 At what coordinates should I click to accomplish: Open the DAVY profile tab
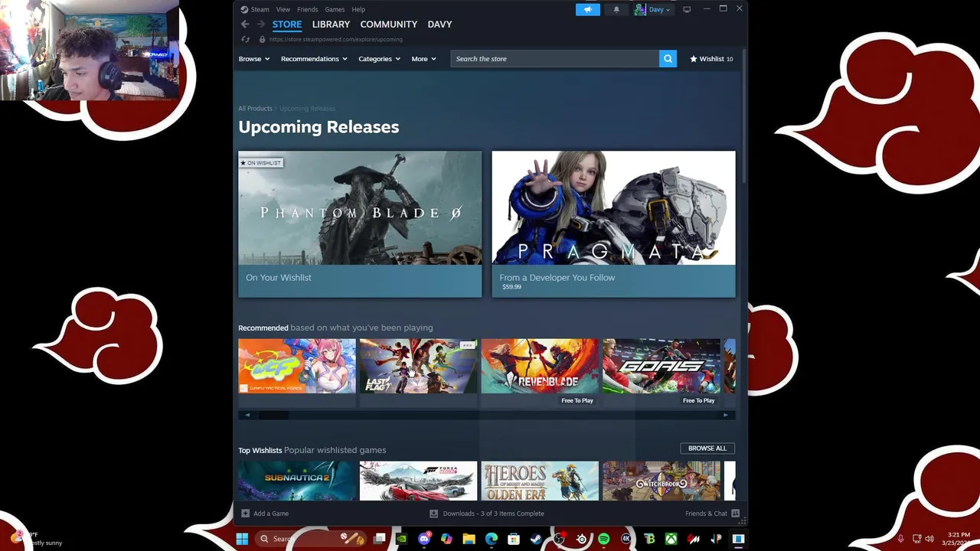439,24
